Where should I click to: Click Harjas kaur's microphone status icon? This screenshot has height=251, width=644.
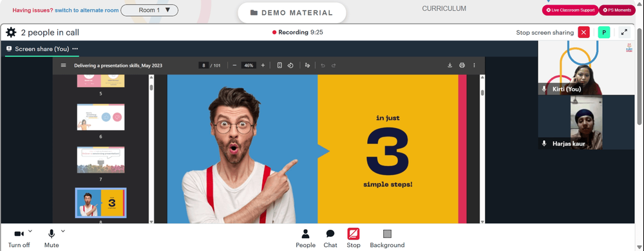tap(544, 144)
